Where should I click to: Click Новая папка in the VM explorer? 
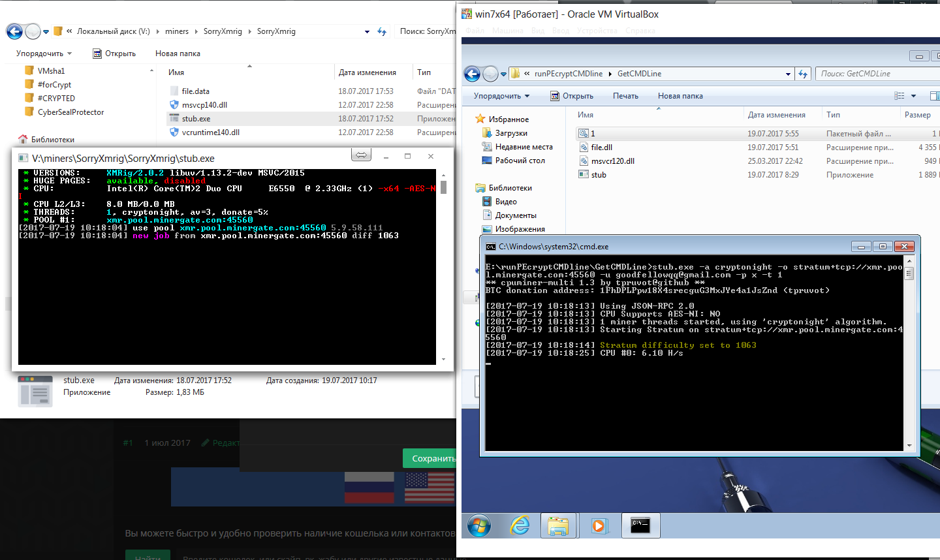coord(680,96)
